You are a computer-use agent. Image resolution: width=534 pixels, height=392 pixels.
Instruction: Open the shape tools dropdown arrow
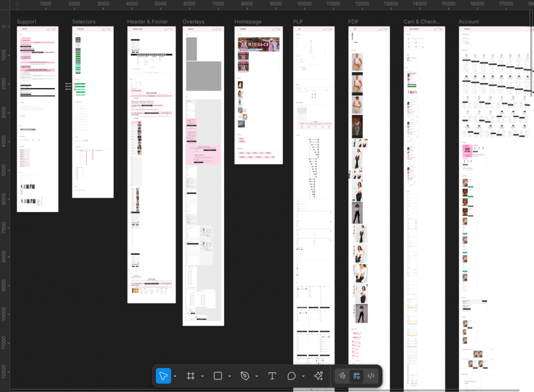[229, 376]
